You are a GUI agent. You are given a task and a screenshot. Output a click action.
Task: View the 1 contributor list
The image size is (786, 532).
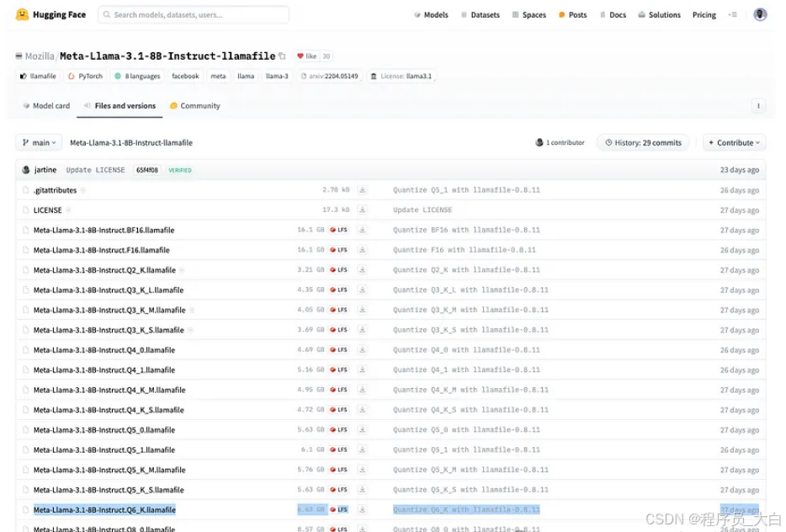coord(560,143)
